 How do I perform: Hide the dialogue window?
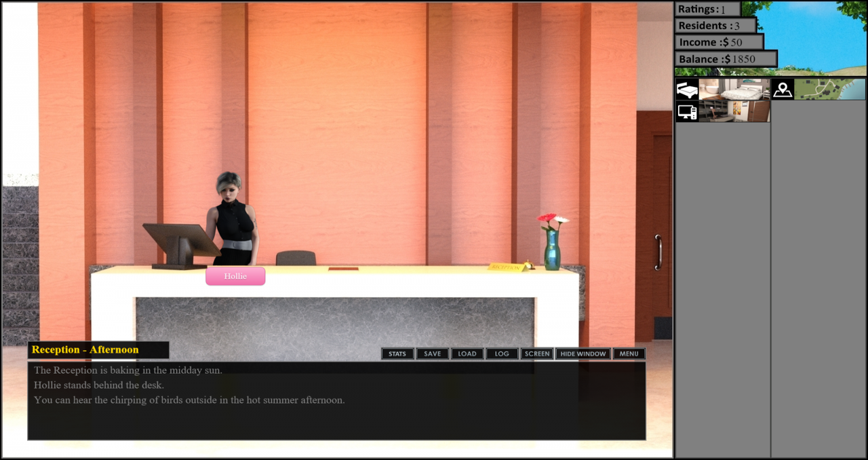point(583,353)
